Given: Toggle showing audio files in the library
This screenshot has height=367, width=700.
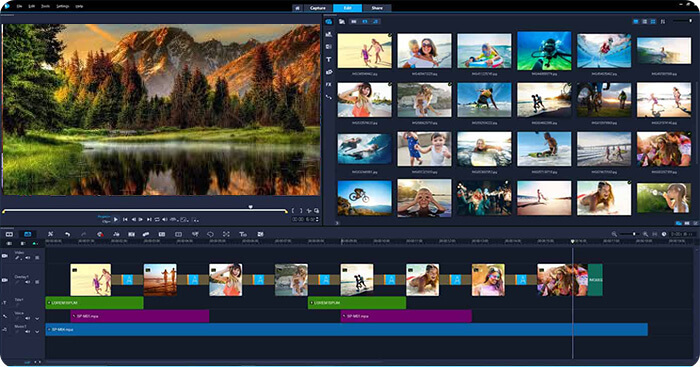Looking at the screenshot, I should 375,21.
